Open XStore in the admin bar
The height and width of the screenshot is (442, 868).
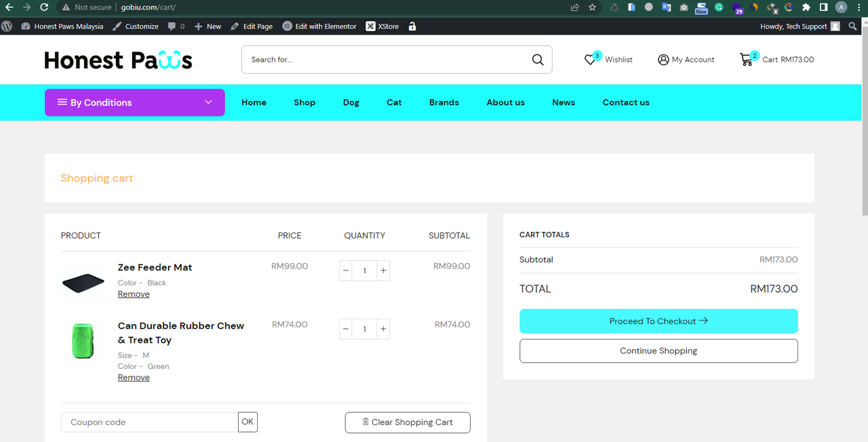point(382,26)
